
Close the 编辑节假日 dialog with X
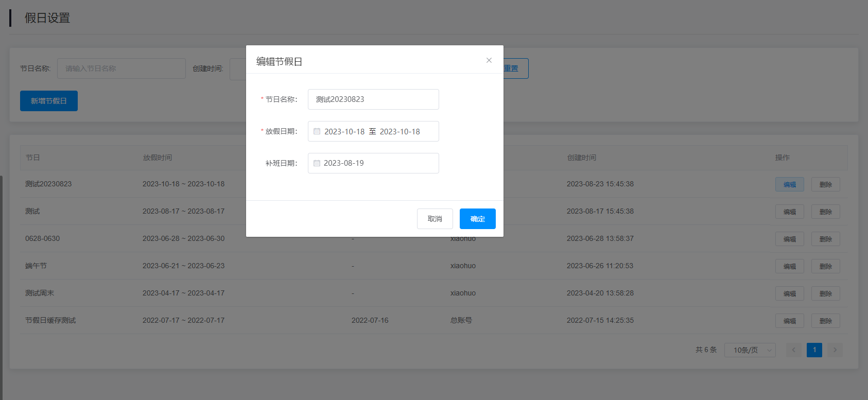pos(489,60)
